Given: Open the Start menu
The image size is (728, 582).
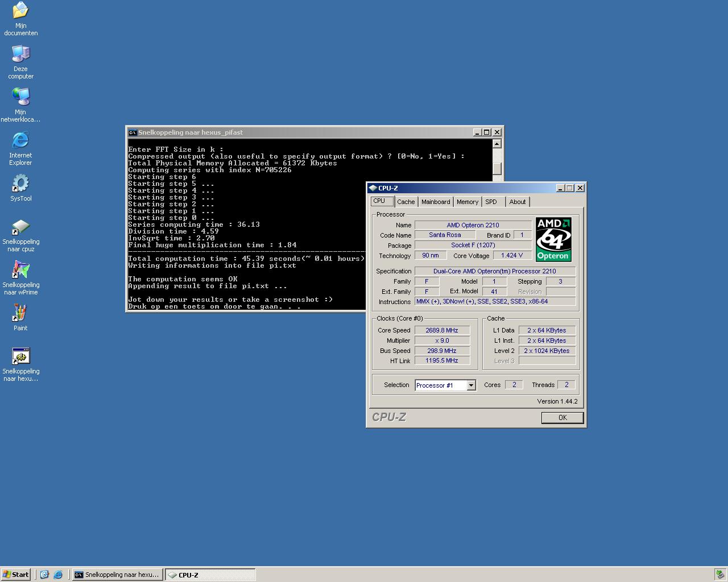Looking at the screenshot, I should 16,575.
